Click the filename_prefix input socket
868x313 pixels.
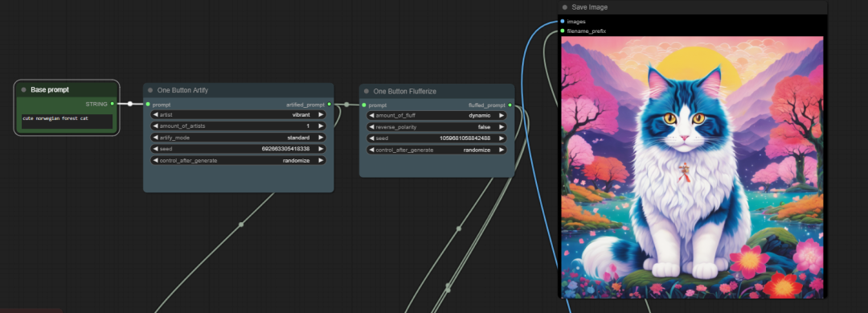point(563,31)
